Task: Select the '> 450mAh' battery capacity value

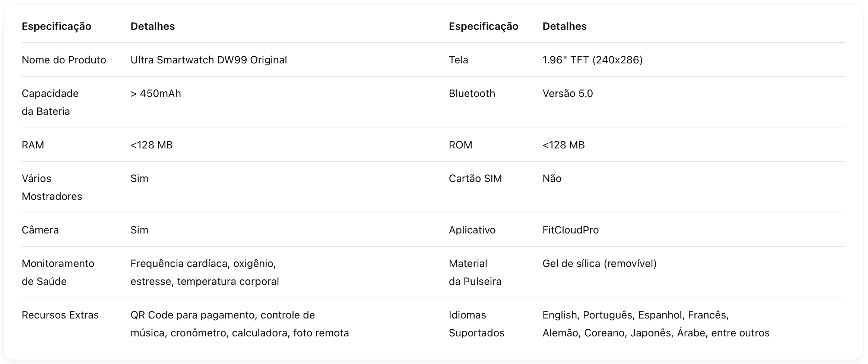Action: coord(156,93)
